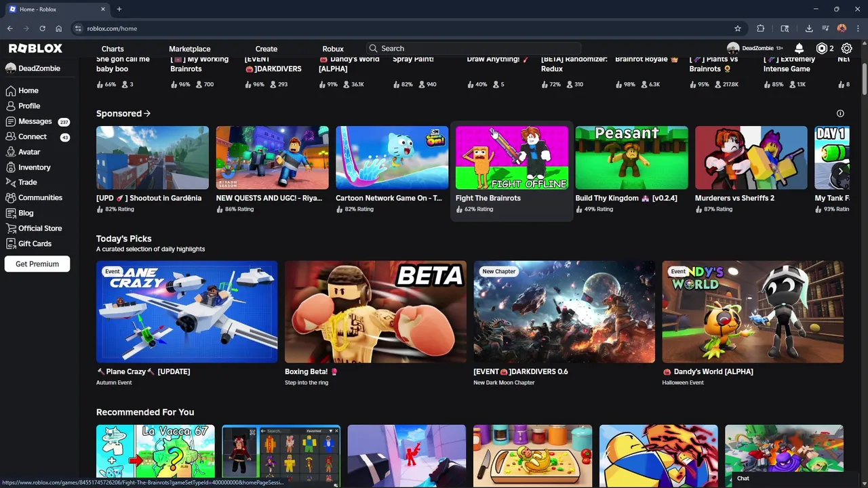Open Shootout in Gardênia game title
Screen dimensions: 868x488
[149, 198]
